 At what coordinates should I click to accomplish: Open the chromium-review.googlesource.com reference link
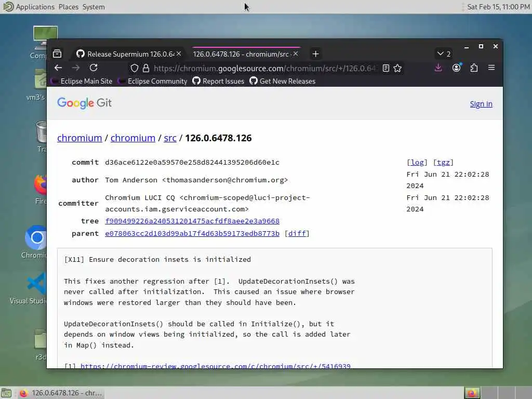coord(216,366)
